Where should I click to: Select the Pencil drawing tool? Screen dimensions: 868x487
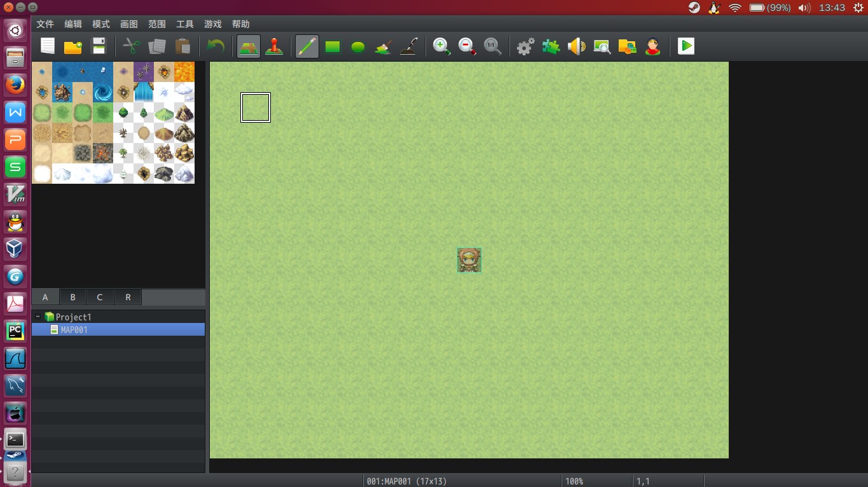[307, 46]
